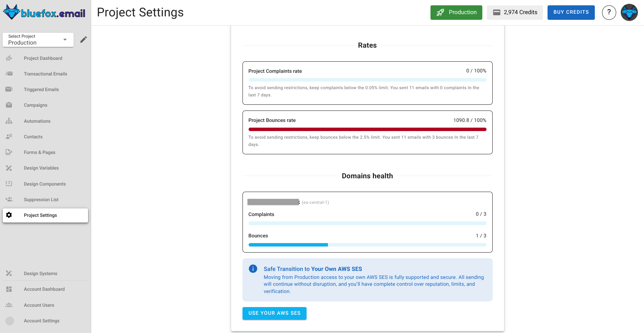Image resolution: width=644 pixels, height=333 pixels.
Task: Click the BUY CREDITS button
Action: click(571, 13)
